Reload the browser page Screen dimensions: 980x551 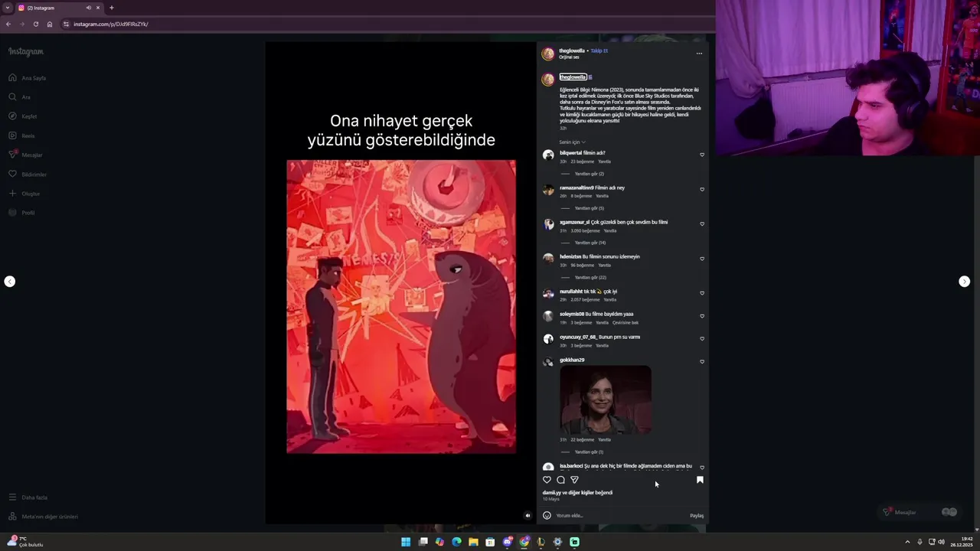[x=35, y=24]
